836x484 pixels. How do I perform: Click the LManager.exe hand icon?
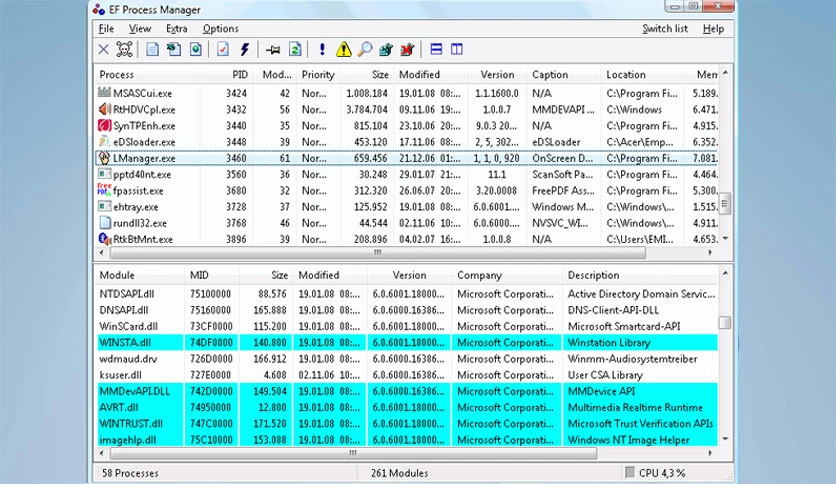click(x=104, y=158)
